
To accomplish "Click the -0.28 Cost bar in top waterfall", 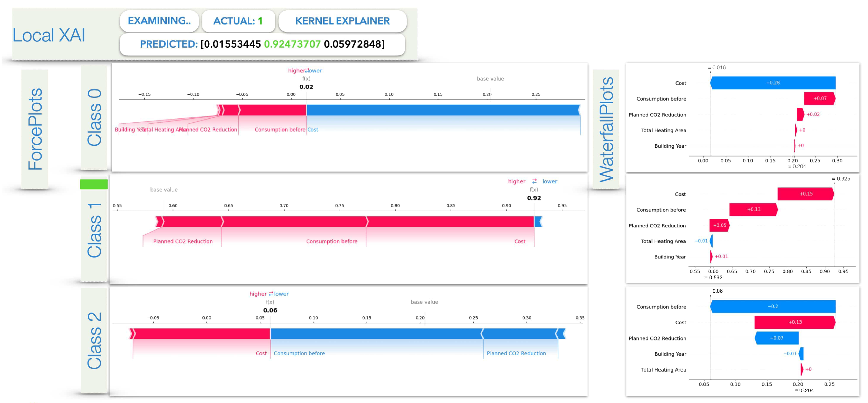I will click(x=773, y=83).
